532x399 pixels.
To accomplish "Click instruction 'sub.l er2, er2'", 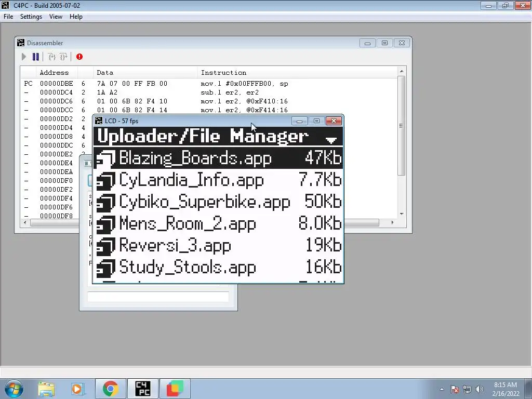I will (230, 92).
